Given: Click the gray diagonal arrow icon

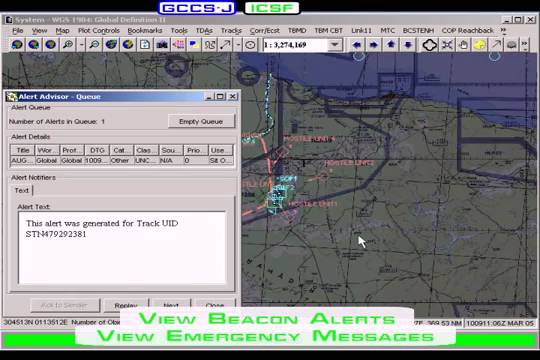Looking at the screenshot, I should coord(496,45).
